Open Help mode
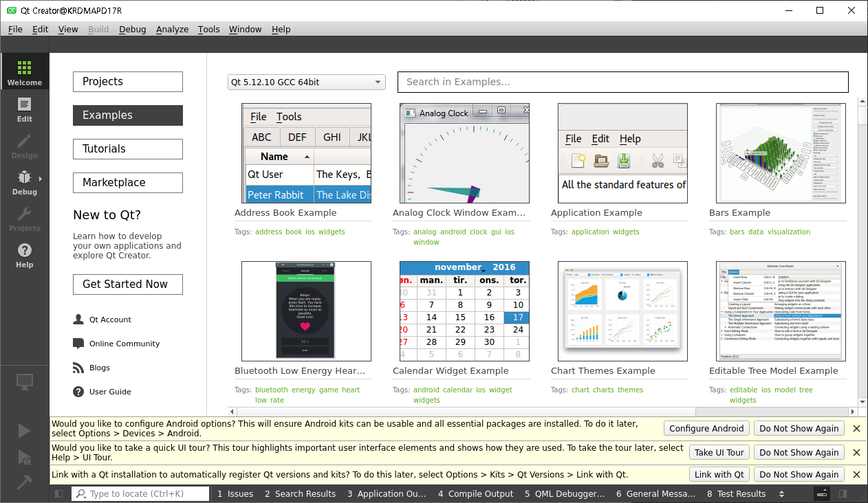This screenshot has height=503, width=868. pyautogui.click(x=25, y=254)
